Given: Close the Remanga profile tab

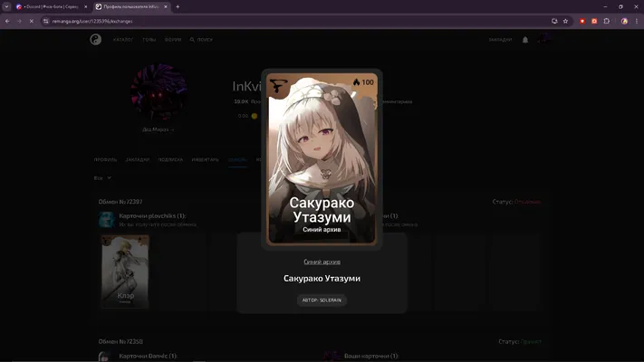Looking at the screenshot, I should (166, 6).
